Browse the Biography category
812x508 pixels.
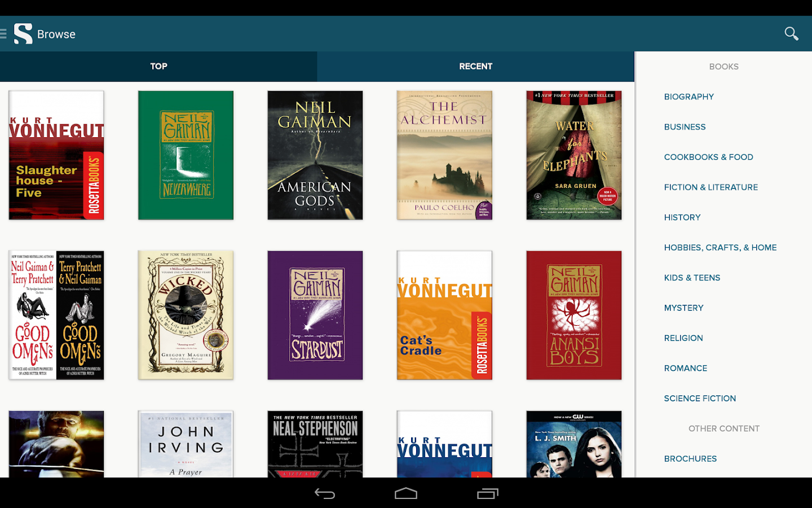(689, 97)
